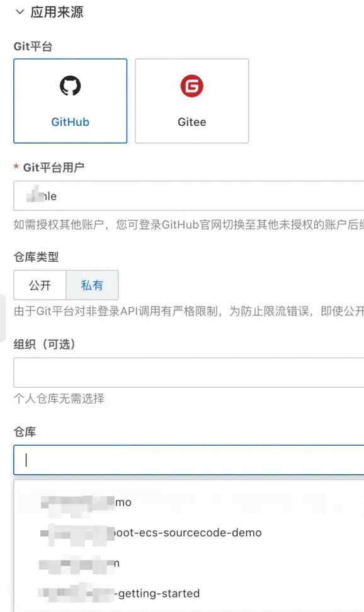Select the Gitee platform card
Viewport: 364px width, 612px height.
pos(192,101)
